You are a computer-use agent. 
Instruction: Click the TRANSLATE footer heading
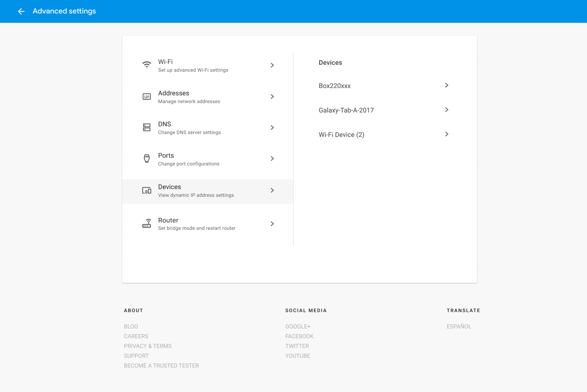[463, 311]
